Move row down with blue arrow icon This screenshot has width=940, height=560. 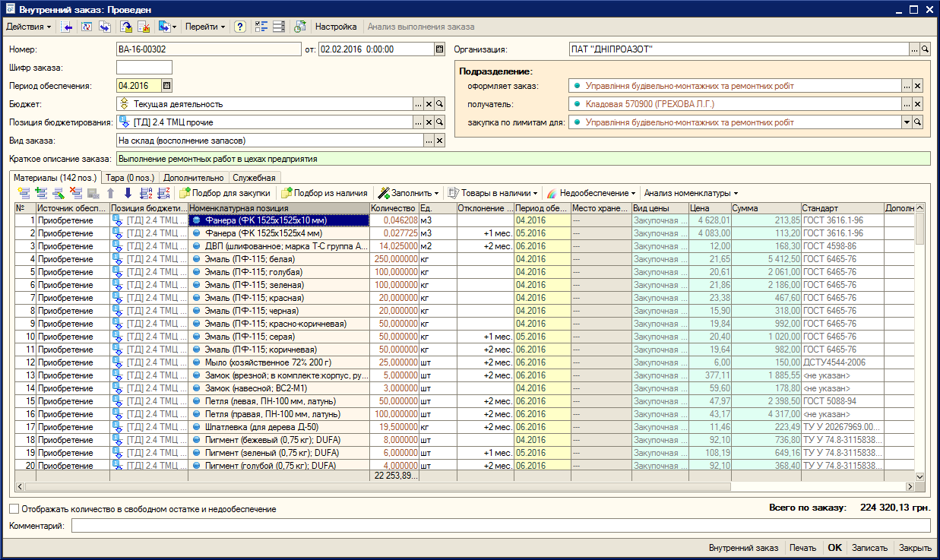click(128, 193)
